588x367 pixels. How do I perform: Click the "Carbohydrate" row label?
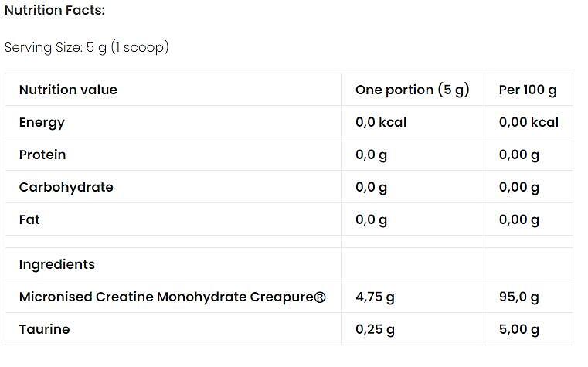point(66,187)
